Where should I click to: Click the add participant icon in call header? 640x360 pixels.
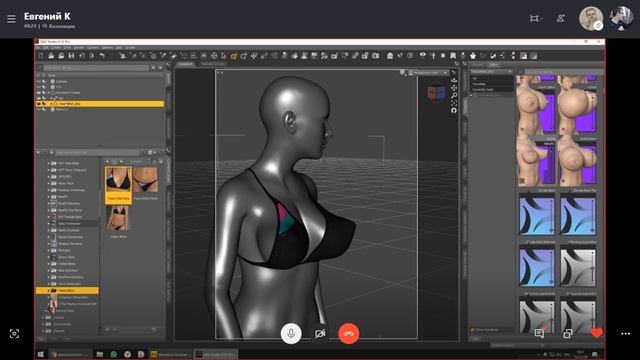(x=561, y=18)
